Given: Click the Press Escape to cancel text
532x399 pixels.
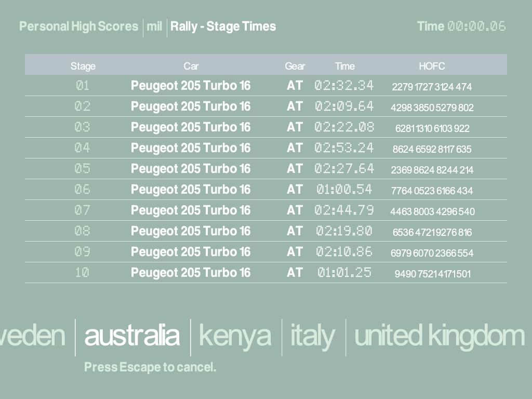Looking at the screenshot, I should point(150,367).
